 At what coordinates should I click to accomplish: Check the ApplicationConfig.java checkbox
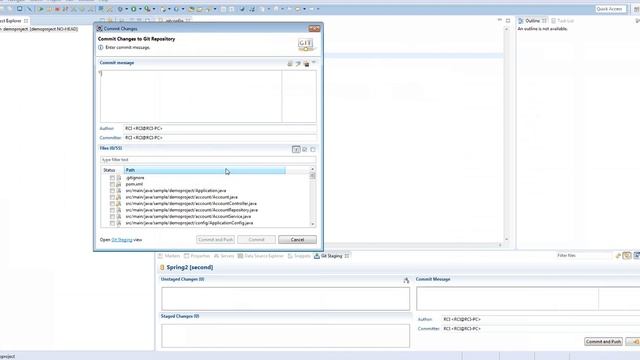[x=112, y=224]
